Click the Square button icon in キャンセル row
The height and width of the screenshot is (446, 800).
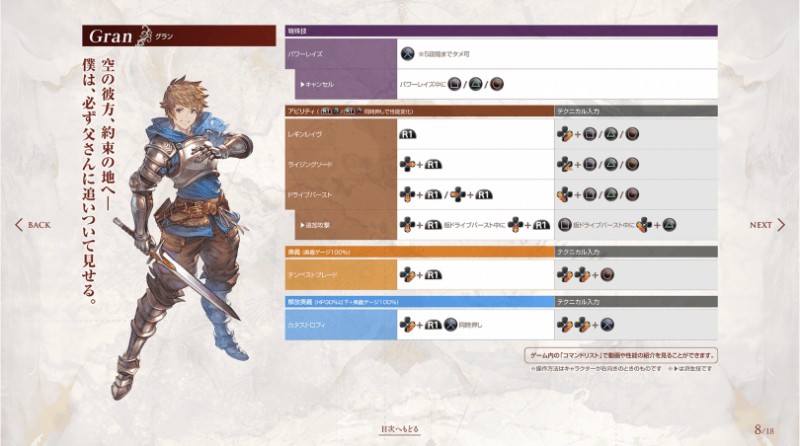coord(455,84)
